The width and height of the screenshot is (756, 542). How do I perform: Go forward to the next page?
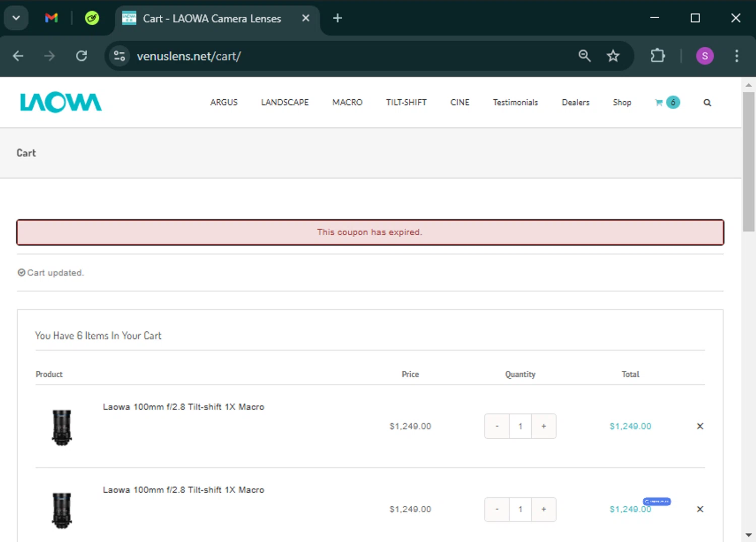coord(49,56)
